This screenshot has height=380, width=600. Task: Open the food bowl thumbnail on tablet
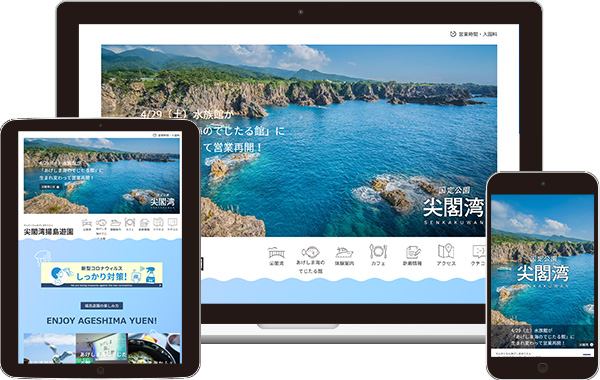tap(154, 348)
